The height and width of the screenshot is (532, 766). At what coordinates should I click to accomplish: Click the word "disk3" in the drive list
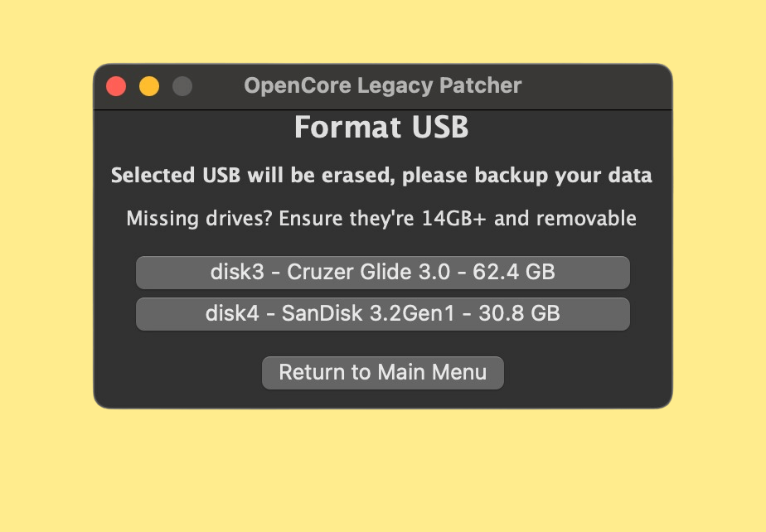click(x=237, y=273)
